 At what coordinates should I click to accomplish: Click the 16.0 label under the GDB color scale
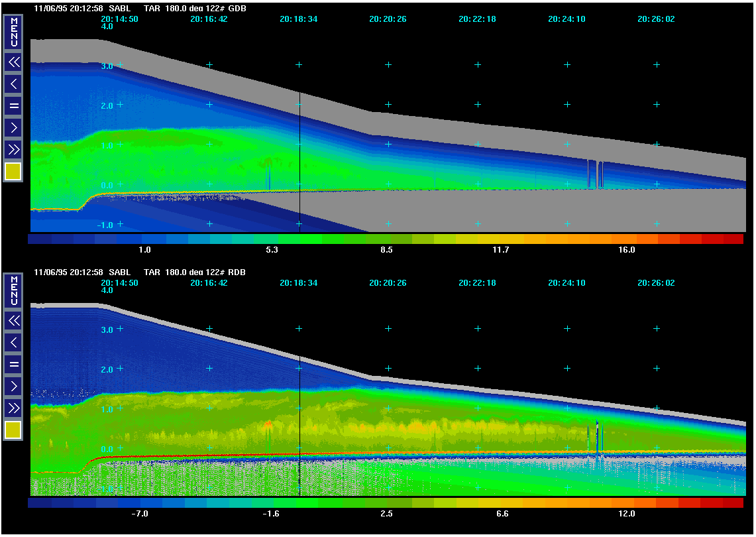627,250
